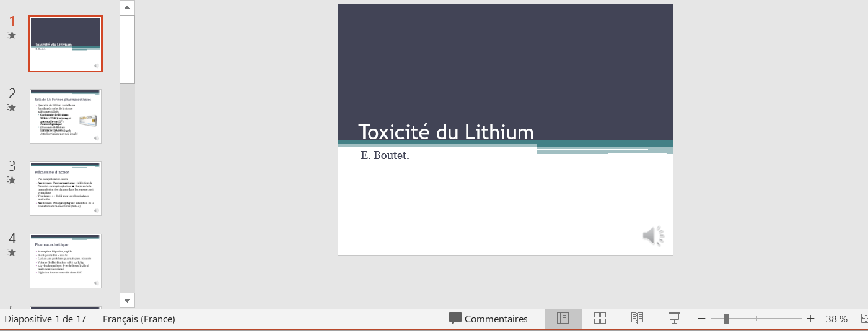Click the animation star beside slide 2
The height and width of the screenshot is (331, 868).
[x=11, y=108]
